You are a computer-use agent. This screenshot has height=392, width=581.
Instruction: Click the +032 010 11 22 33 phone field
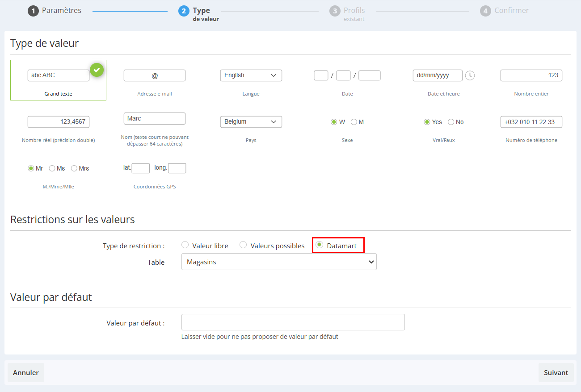531,122
